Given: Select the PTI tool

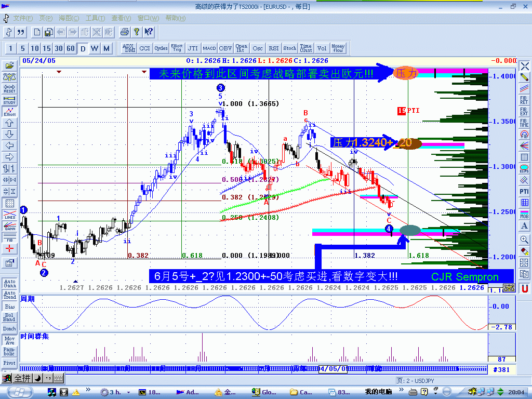Looking at the screenshot, I should coord(524,191).
